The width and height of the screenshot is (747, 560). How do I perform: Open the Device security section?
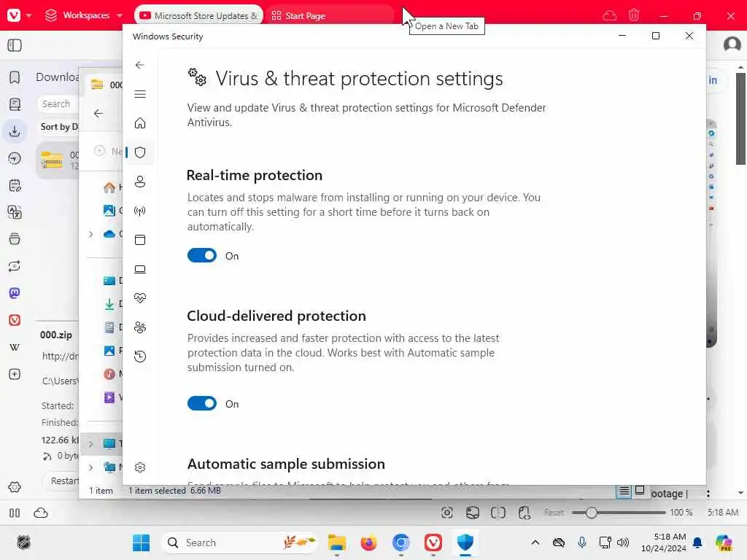click(139, 269)
